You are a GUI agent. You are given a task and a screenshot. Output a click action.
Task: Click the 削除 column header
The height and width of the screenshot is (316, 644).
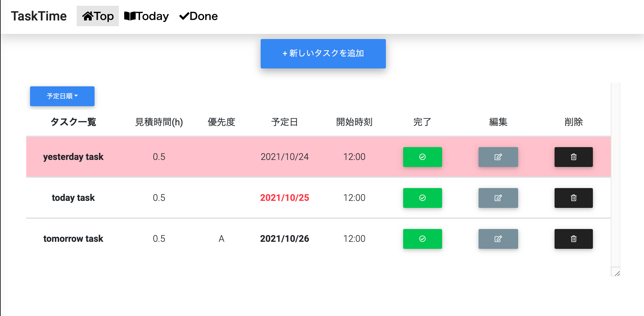click(x=573, y=122)
